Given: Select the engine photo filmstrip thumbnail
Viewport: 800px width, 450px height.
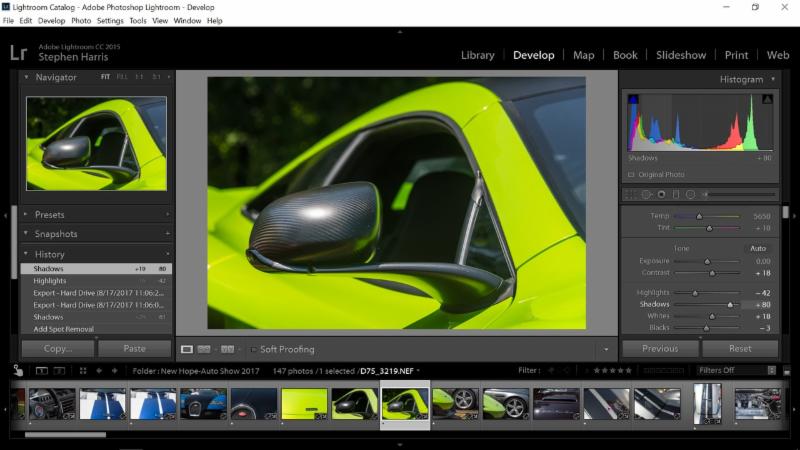Looking at the screenshot, I should tap(758, 404).
